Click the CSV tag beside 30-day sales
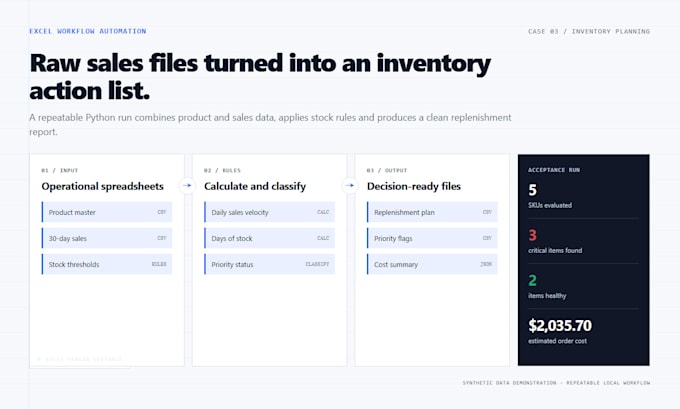Viewport: 680px width, 409px height. coord(162,238)
